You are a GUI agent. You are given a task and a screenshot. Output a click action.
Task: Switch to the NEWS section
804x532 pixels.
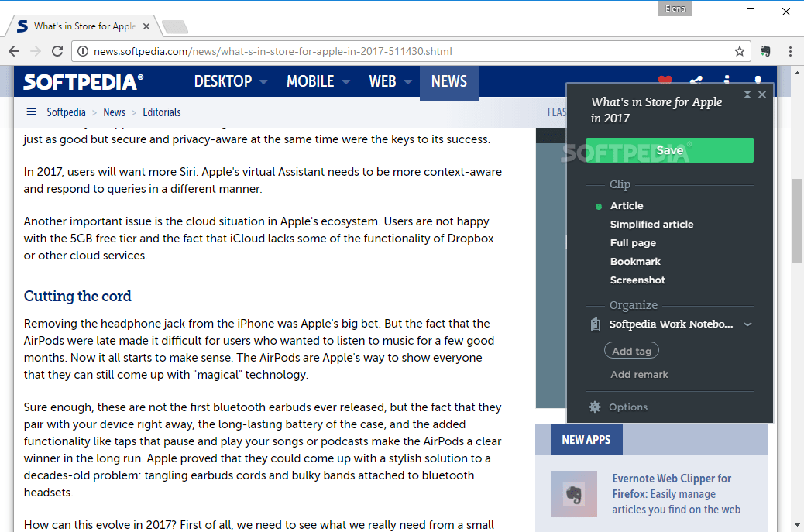[449, 81]
